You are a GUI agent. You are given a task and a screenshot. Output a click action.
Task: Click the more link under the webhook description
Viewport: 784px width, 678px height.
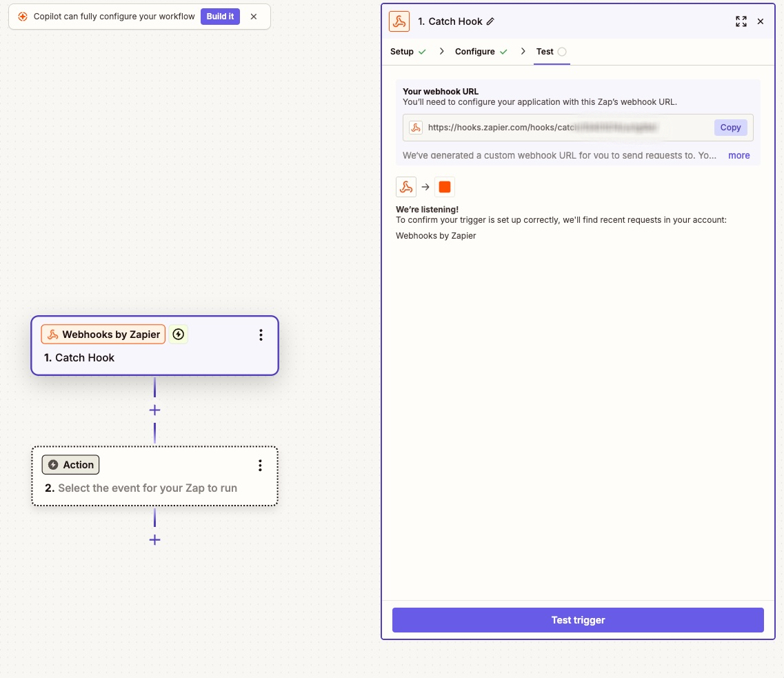point(738,155)
